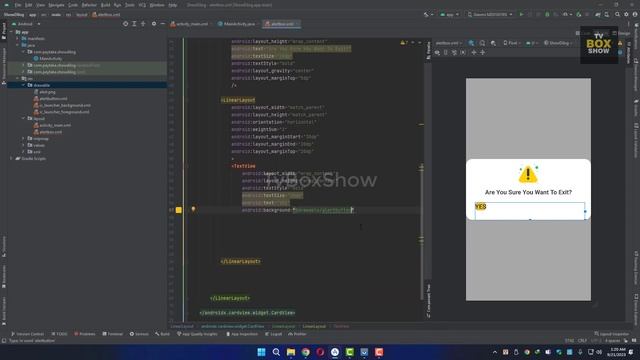
Task: Click the design surface select icon
Action: 471,43
